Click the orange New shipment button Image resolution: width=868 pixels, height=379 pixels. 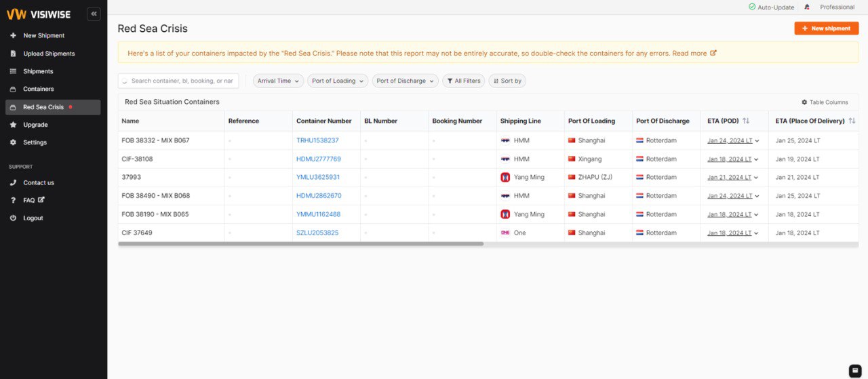coord(826,28)
